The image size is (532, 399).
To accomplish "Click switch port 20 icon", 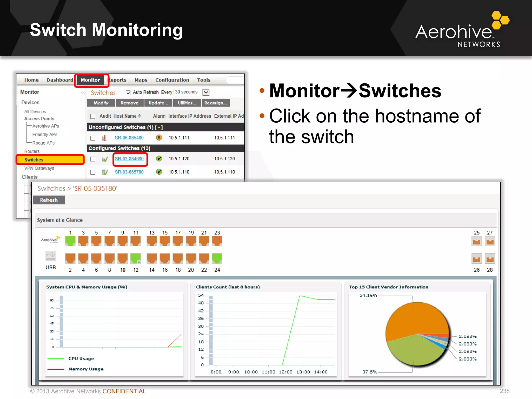I will click(191, 258).
